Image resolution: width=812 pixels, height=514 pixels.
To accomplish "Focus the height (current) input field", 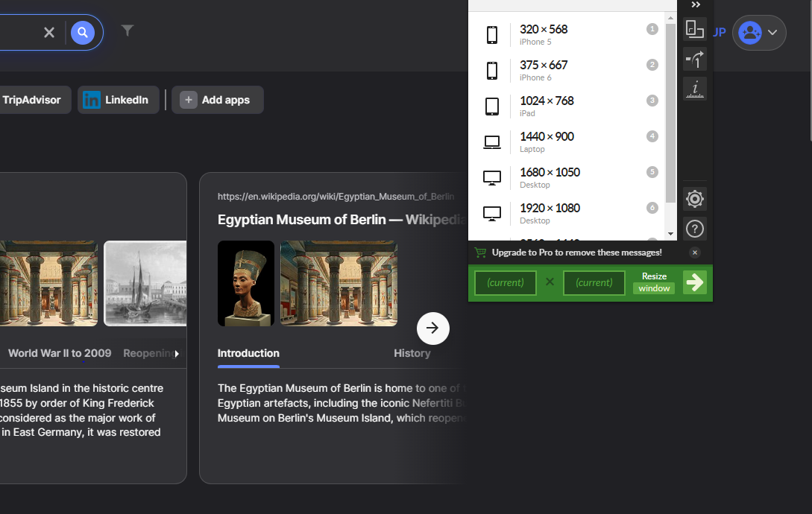I will coord(594,282).
